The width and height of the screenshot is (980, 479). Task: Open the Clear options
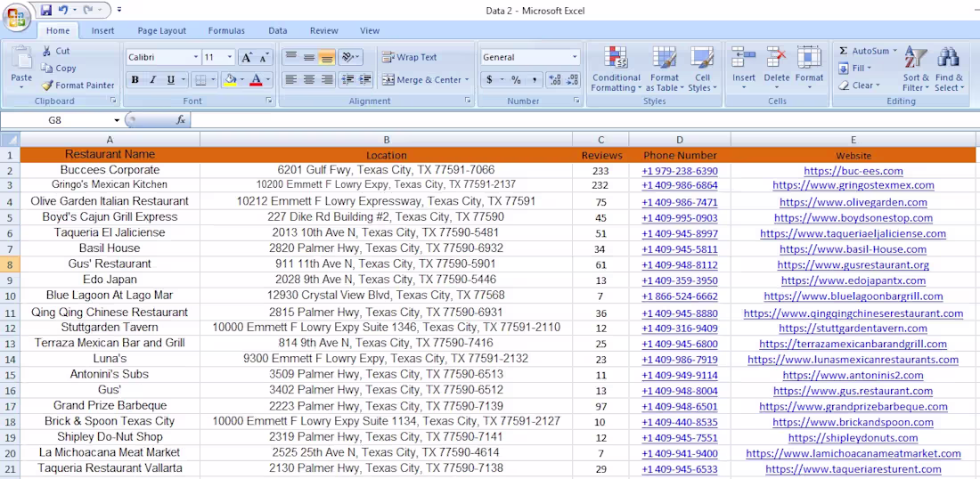coord(859,85)
